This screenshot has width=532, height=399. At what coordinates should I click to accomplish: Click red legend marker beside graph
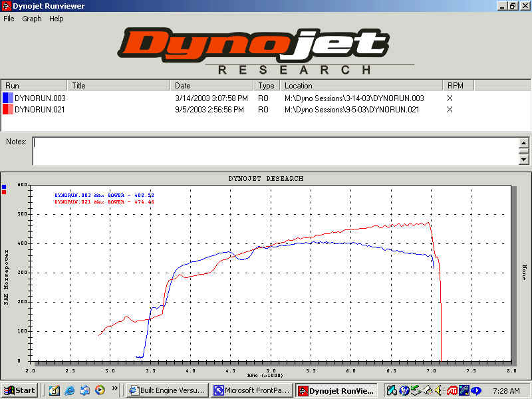point(4,192)
